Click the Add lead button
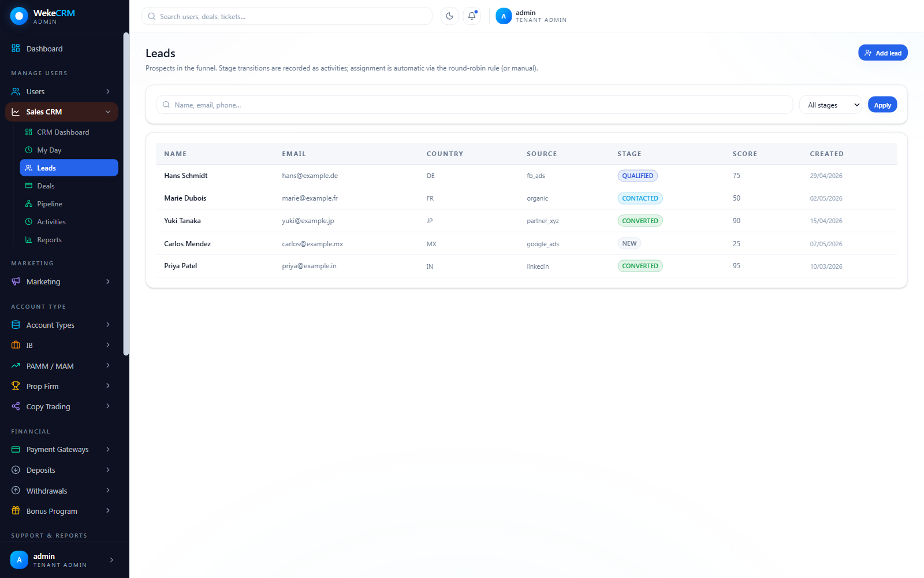This screenshot has width=924, height=578. (882, 53)
